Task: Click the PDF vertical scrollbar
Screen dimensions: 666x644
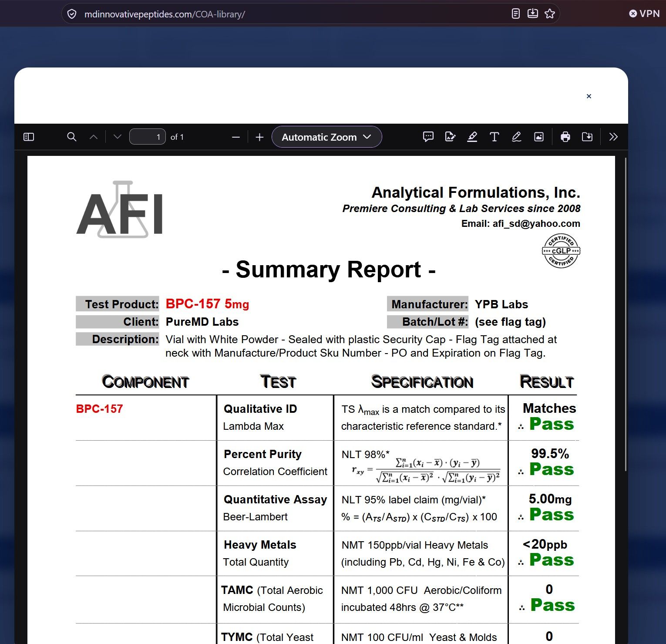Action: [x=626, y=314]
